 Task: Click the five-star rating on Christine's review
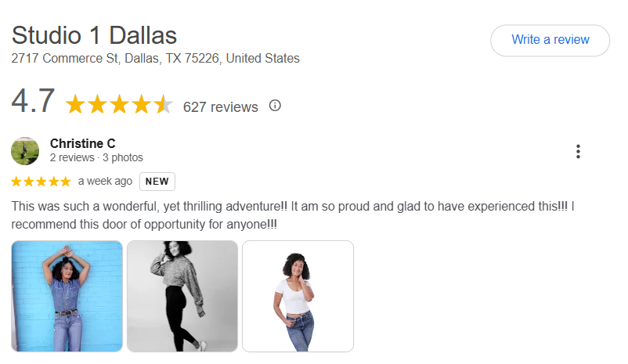41,182
